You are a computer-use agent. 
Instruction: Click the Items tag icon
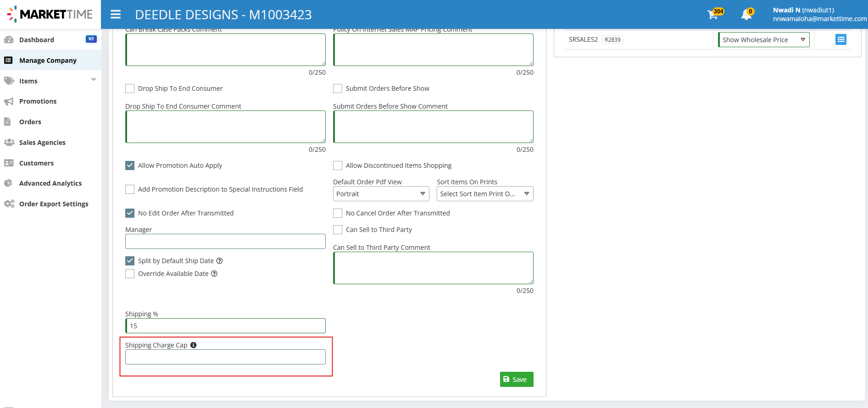(9, 81)
